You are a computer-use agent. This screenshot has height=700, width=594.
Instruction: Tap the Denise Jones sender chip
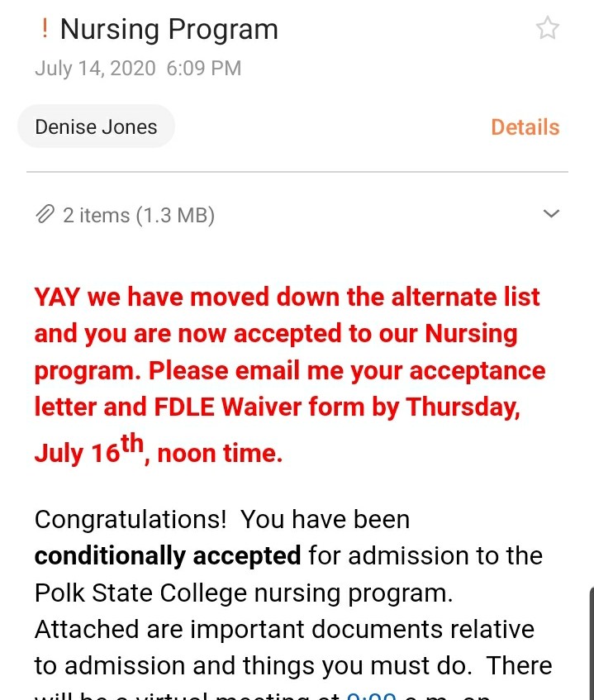tap(96, 126)
